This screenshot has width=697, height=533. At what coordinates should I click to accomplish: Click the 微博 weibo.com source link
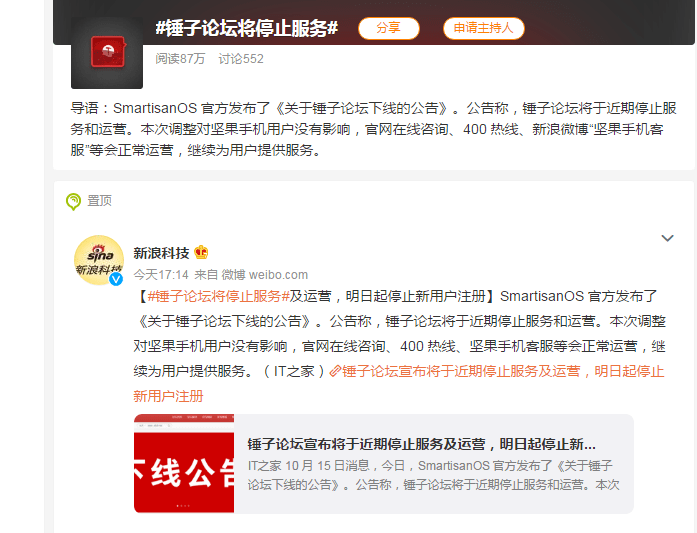[264, 275]
